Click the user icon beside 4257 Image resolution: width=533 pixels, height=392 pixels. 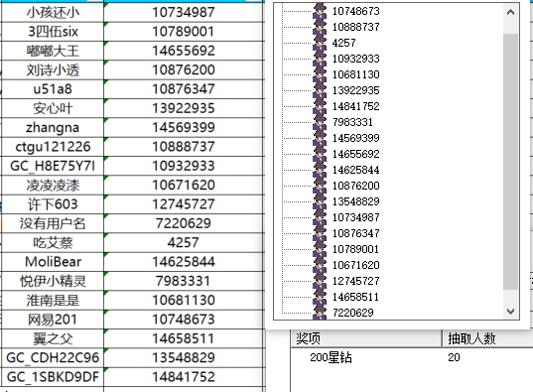(320, 43)
